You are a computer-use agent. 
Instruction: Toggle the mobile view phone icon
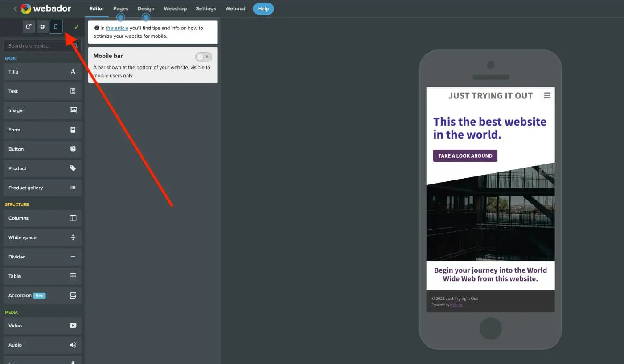tap(56, 27)
